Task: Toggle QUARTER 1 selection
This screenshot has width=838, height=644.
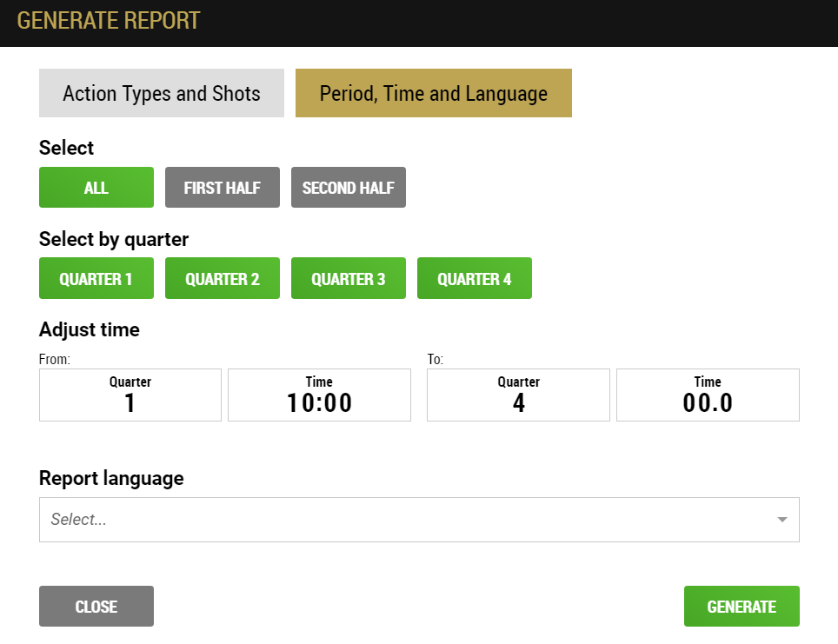Action: pos(96,278)
